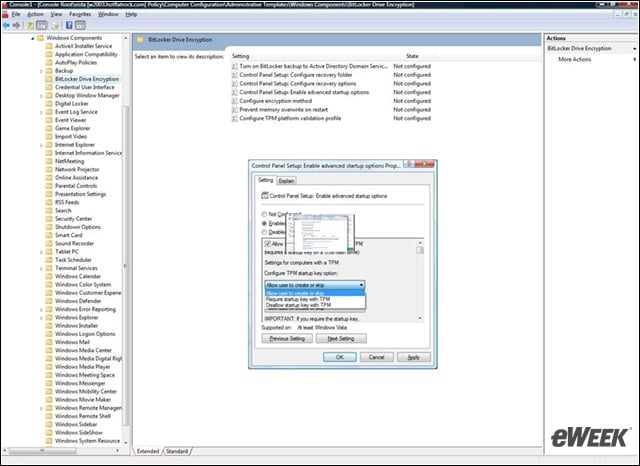Toggle the Show/Hide Action Pane toolbar icon
Screen dimensions: 640x466
[80, 25]
